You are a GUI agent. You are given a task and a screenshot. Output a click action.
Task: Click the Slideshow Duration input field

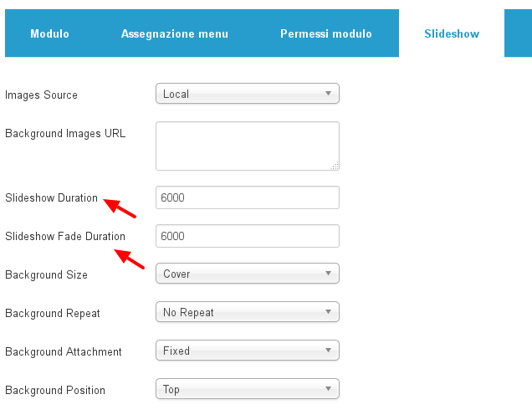248,197
